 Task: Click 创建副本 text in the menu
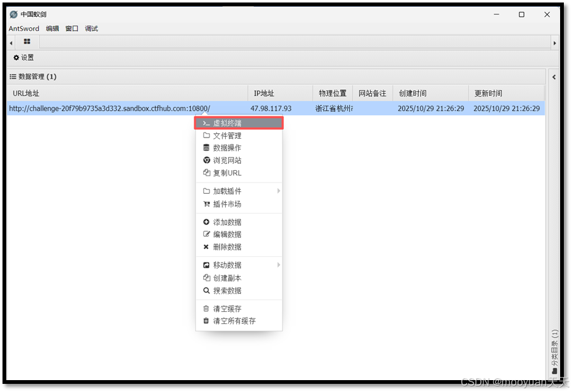pyautogui.click(x=228, y=278)
